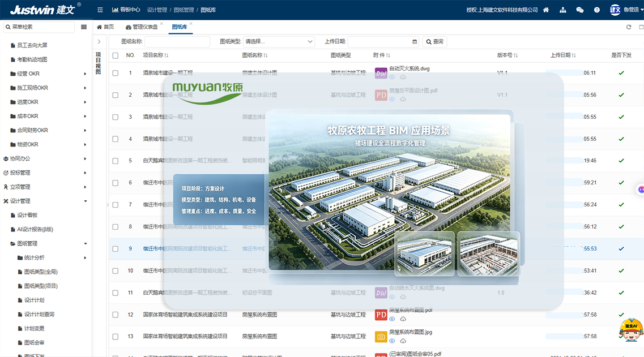Open the WeChat chat icon
Screen dimensions: 644x357
pyautogui.click(x=579, y=10)
